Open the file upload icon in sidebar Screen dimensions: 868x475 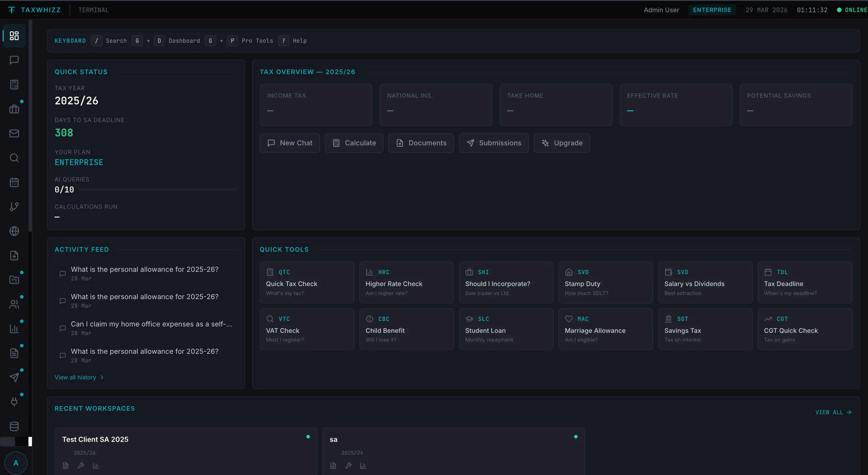pos(14,256)
